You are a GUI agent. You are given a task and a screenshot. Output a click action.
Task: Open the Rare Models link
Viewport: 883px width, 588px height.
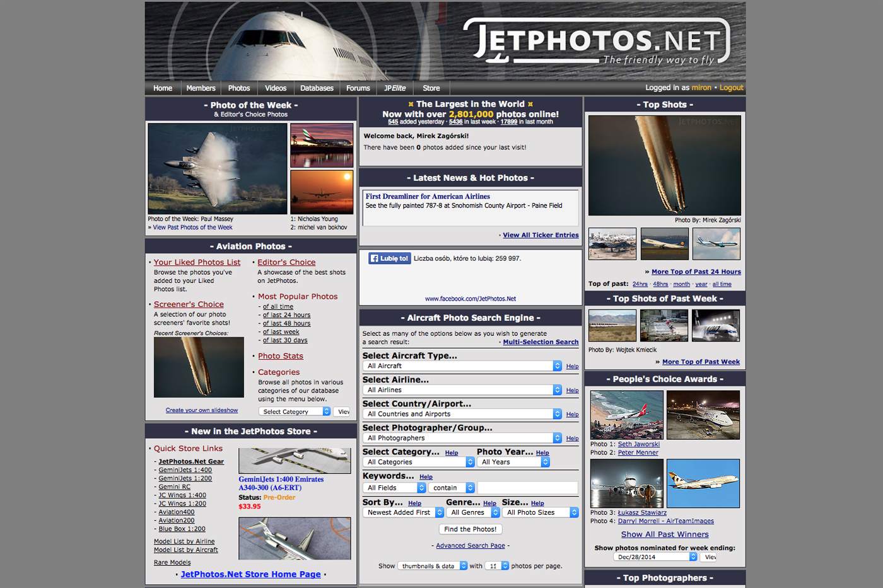172,562
